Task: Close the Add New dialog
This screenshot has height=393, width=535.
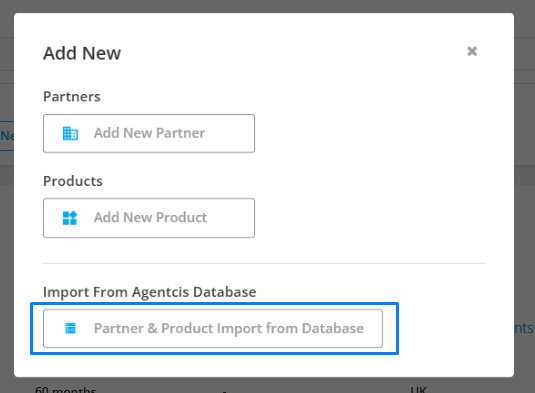Action: 472,51
